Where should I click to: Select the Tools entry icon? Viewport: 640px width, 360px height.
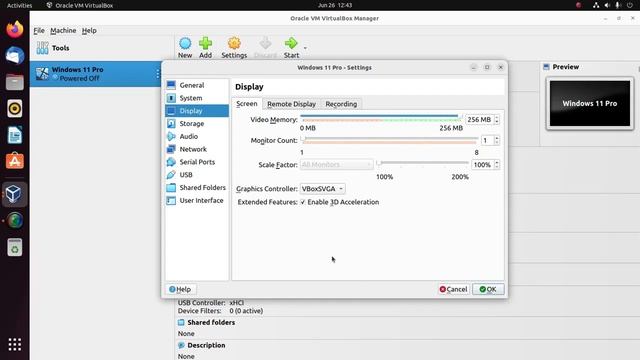pyautogui.click(x=42, y=48)
